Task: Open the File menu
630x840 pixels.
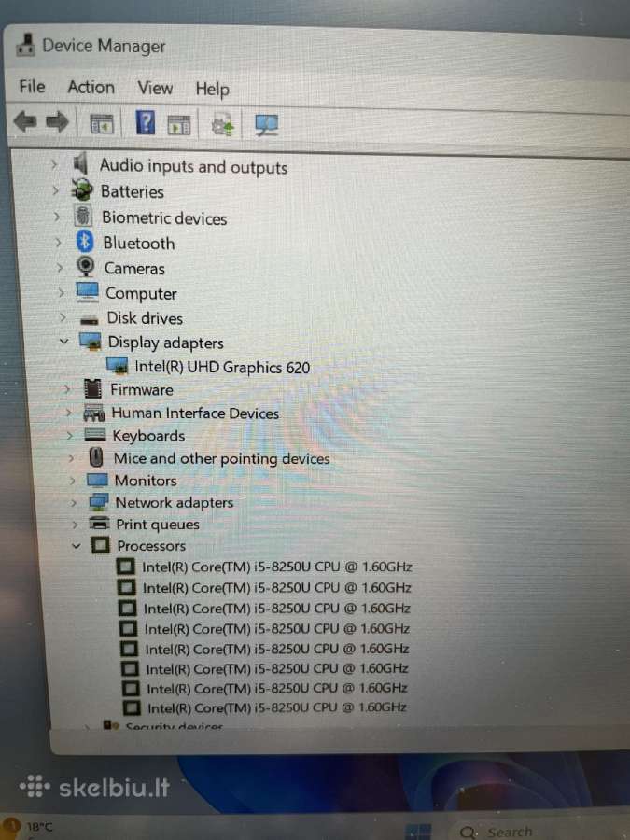Action: pos(32,86)
